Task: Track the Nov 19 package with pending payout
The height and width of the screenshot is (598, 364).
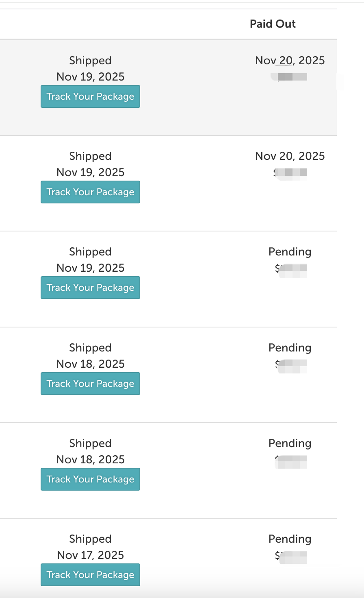Action: pyautogui.click(x=90, y=288)
